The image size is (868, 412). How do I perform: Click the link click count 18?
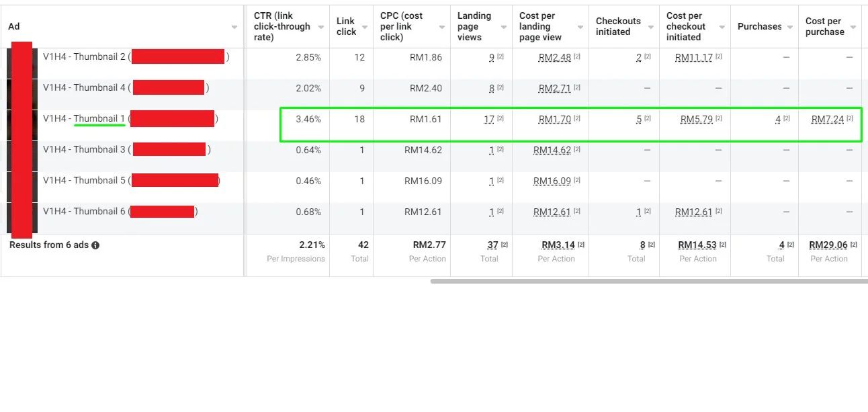coord(359,119)
